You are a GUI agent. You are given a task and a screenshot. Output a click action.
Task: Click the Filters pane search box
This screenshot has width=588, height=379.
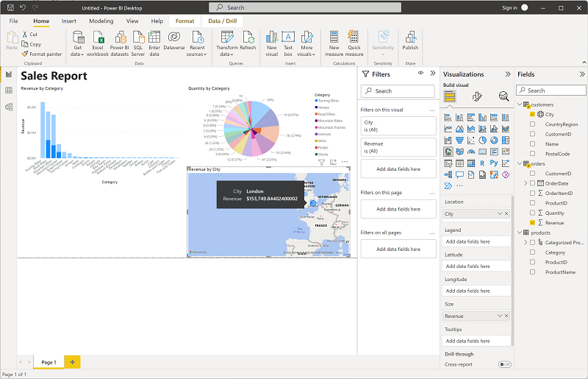click(x=398, y=91)
